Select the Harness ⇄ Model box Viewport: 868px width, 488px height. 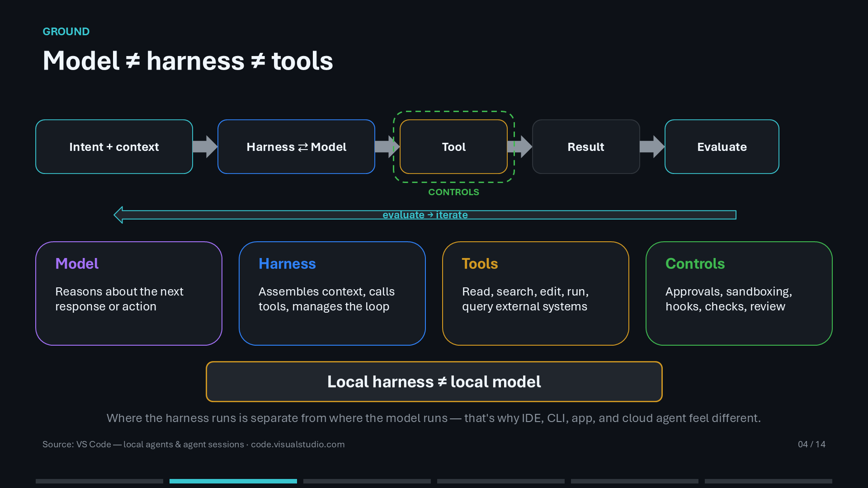pyautogui.click(x=296, y=147)
